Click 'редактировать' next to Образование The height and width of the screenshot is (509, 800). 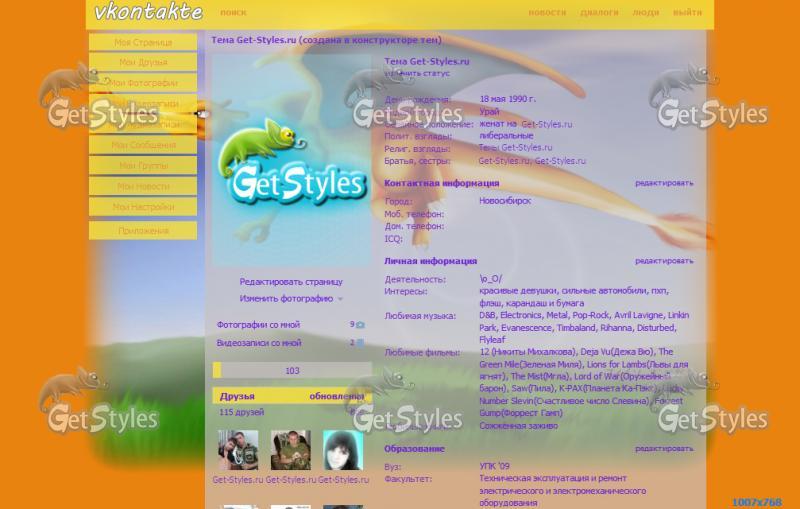click(x=663, y=449)
